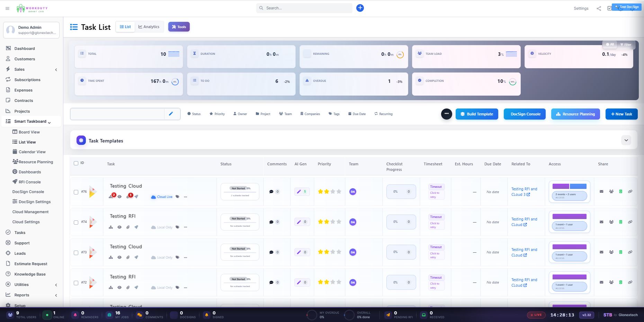Image resolution: width=644 pixels, height=322 pixels.
Task: Toggle the eye icon on task #76
Action: [x=119, y=197]
